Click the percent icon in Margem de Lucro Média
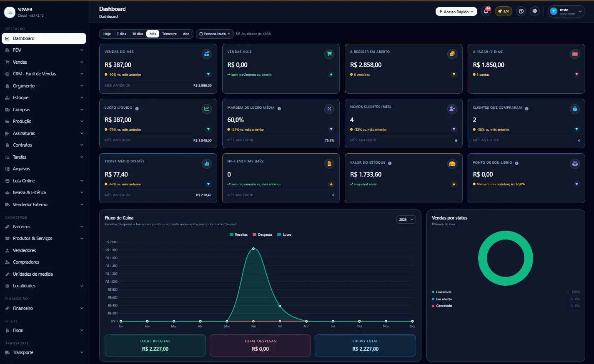 coord(329,109)
